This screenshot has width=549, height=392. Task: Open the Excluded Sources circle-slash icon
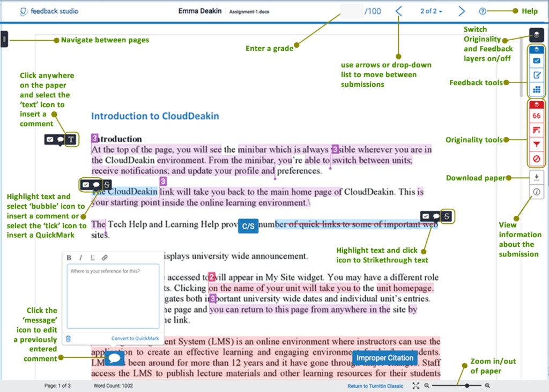[536, 159]
